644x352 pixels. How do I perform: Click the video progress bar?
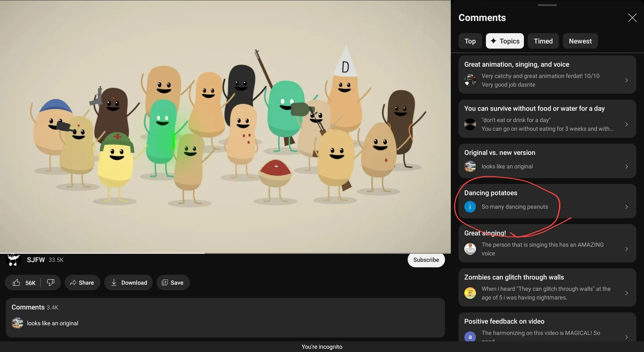click(225, 253)
